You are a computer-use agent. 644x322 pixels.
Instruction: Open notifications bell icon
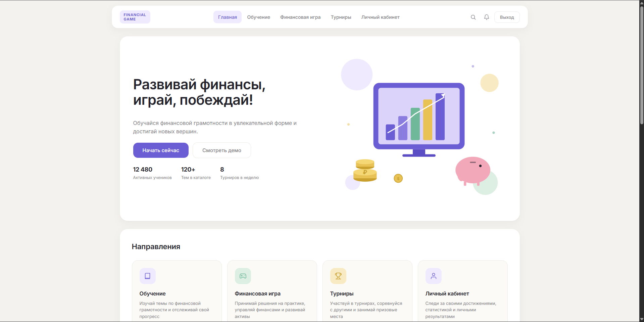point(487,17)
